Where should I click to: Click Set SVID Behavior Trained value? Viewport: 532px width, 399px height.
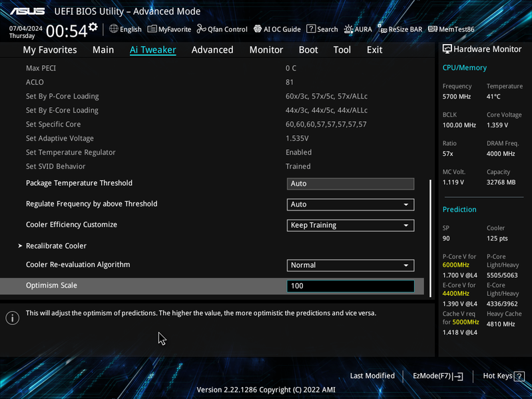tap(298, 167)
